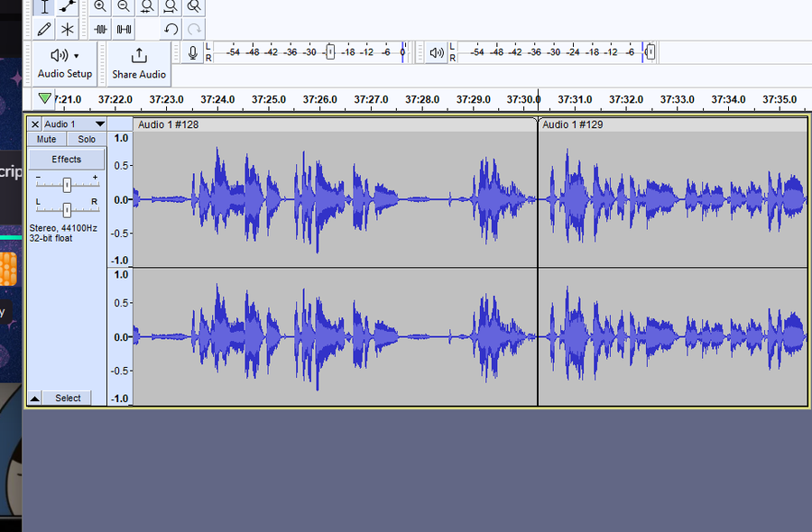Click lower channel vertical scale ruler
Screen dimensions: 812x532
point(120,337)
